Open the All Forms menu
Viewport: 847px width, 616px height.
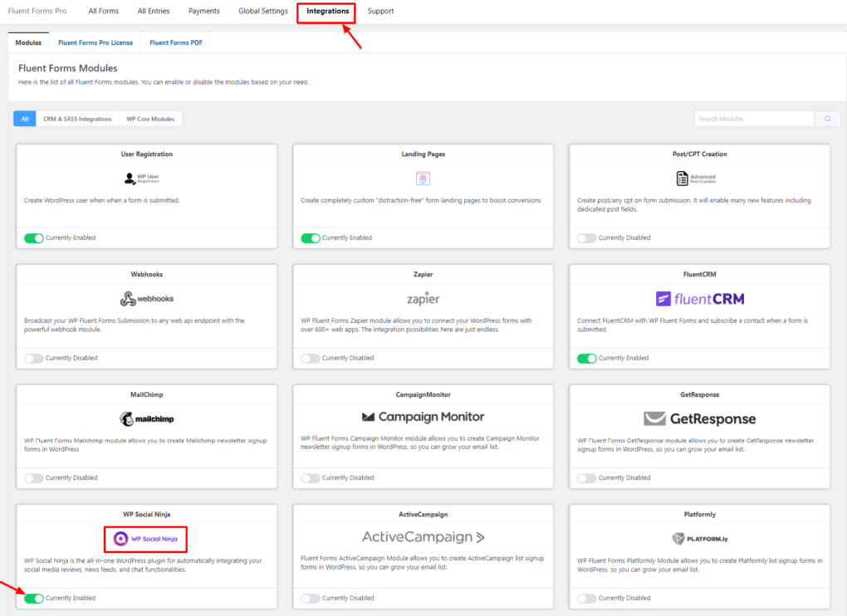[104, 11]
